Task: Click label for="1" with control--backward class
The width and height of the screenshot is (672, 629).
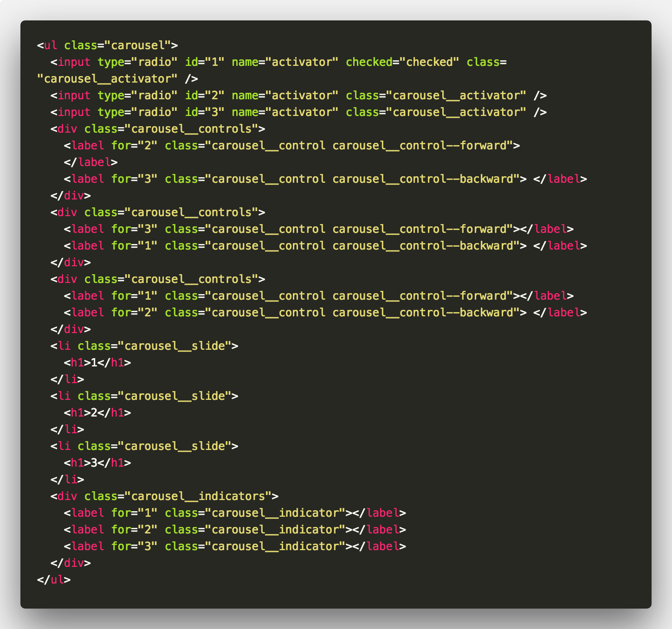Action: coord(325,246)
